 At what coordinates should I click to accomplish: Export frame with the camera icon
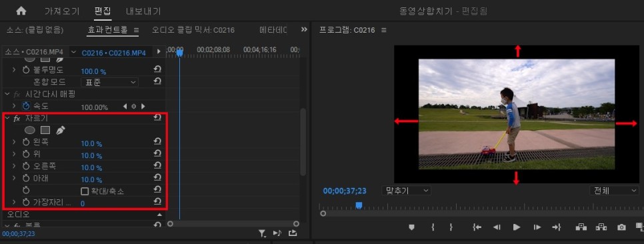pyautogui.click(x=621, y=227)
